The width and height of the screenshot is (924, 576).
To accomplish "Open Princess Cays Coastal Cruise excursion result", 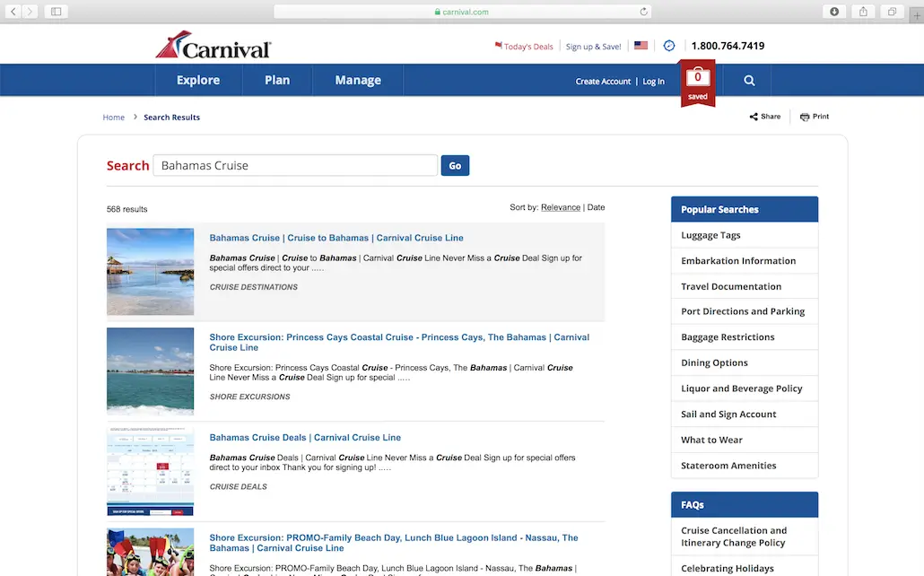I will pos(399,342).
